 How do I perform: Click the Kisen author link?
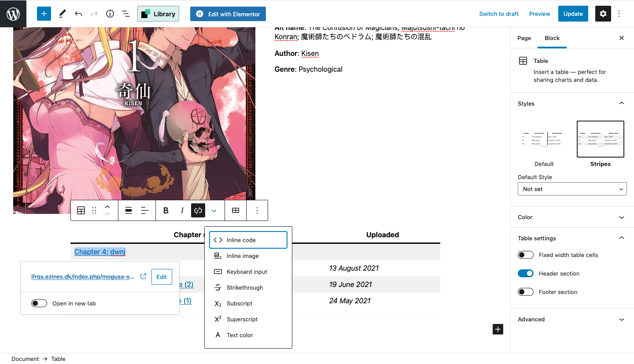pyautogui.click(x=310, y=53)
